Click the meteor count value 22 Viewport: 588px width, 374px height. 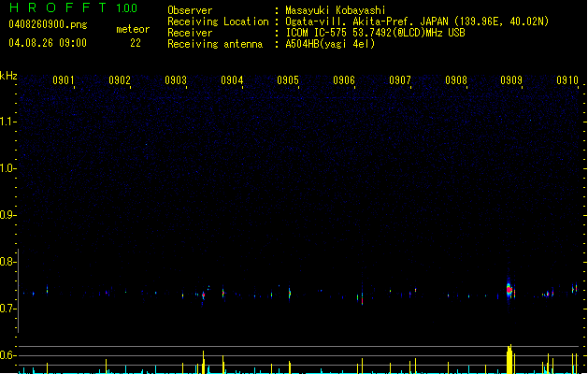click(x=136, y=43)
